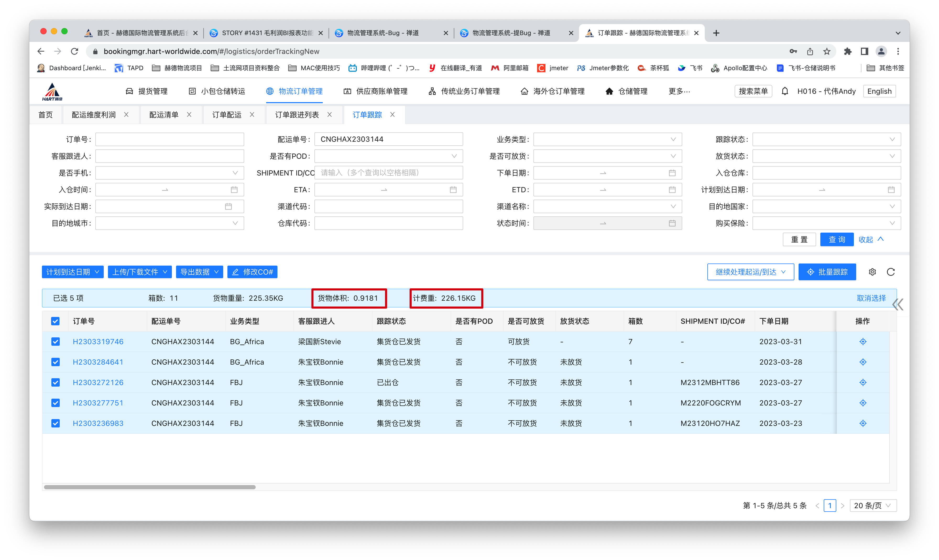Open order link H2303272126
This screenshot has width=939, height=560.
coord(98,383)
